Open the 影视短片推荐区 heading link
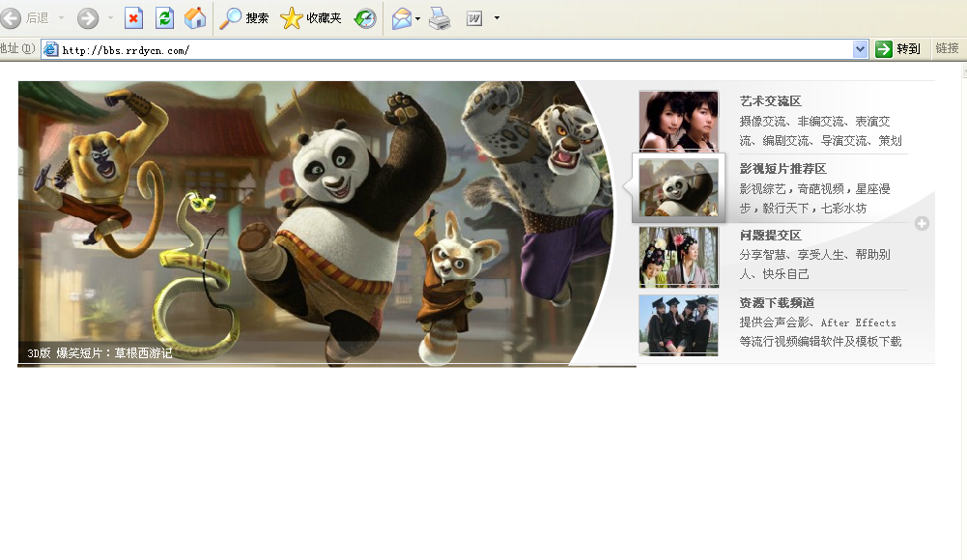Screen dimensions: 967x560 pos(783,169)
